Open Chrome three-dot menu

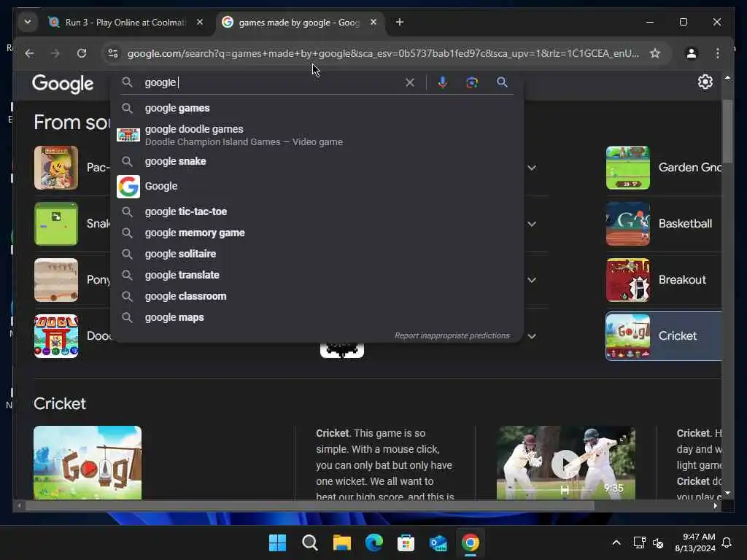pos(718,52)
